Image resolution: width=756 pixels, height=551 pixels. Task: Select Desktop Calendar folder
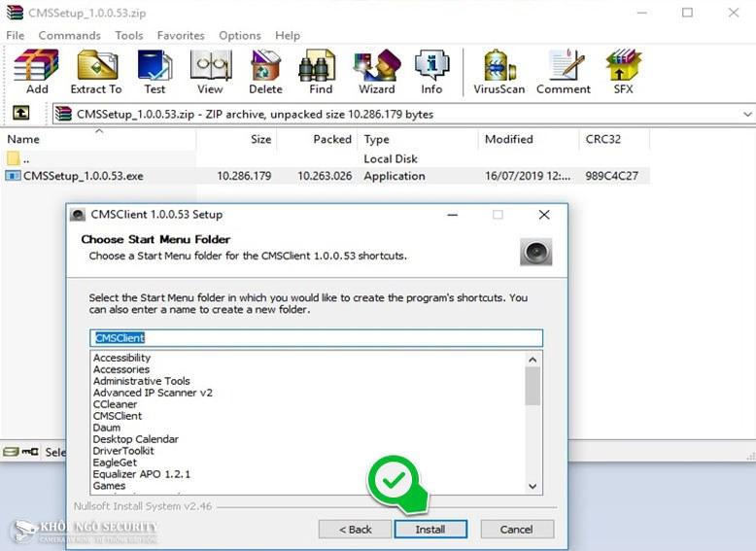point(135,439)
